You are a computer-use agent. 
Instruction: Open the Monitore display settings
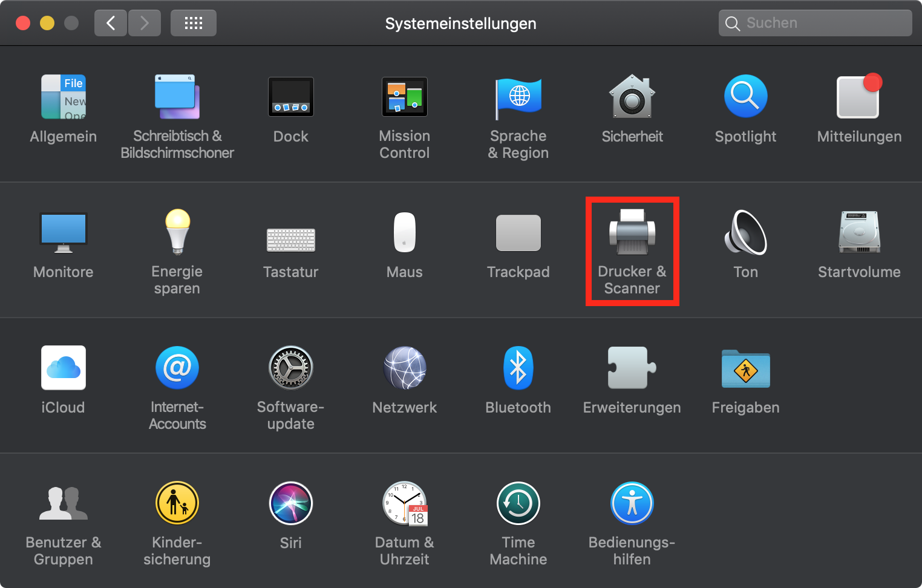coord(64,232)
